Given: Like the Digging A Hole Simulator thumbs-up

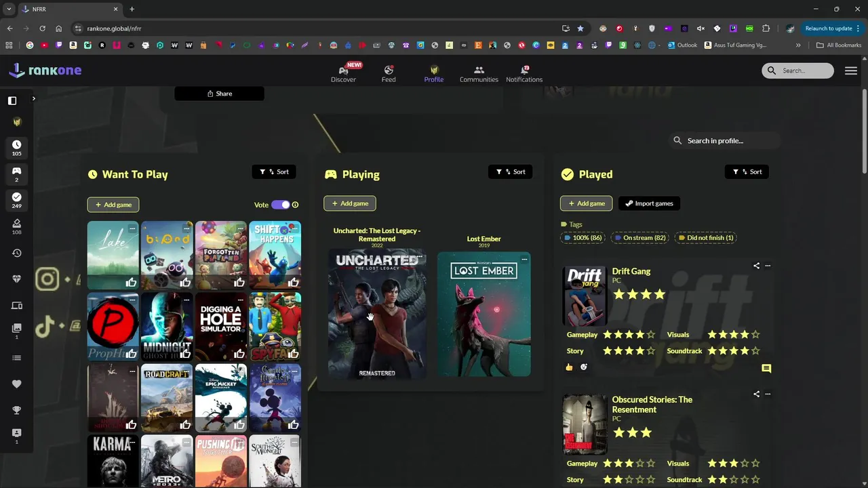Looking at the screenshot, I should pyautogui.click(x=239, y=354).
